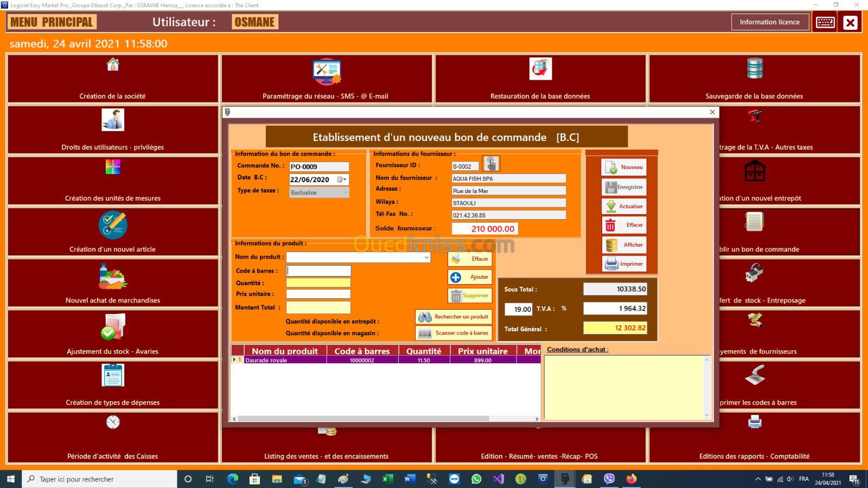Open Paramétrage du réseau SMS E-mail icon
This screenshot has height=488, width=868.
[x=326, y=72]
